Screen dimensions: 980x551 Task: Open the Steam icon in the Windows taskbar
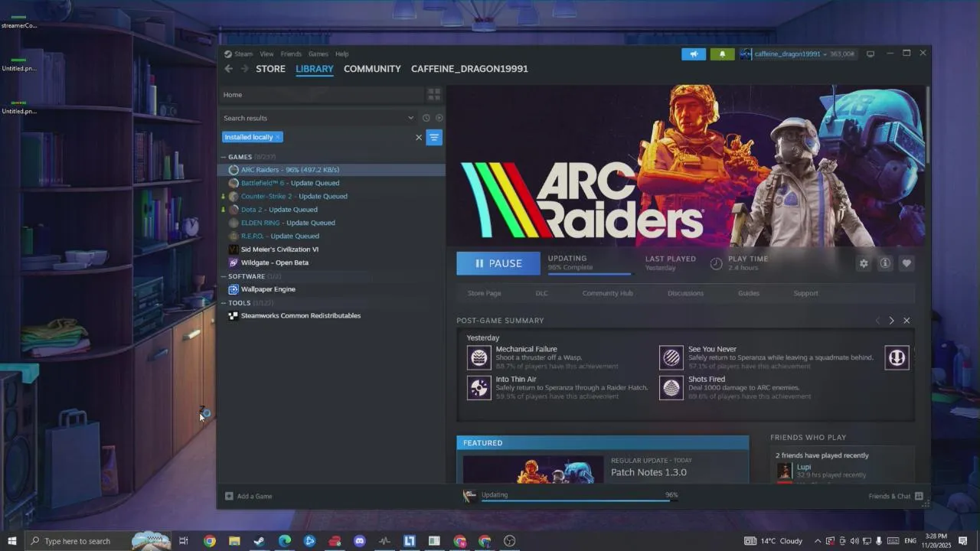[x=260, y=541]
